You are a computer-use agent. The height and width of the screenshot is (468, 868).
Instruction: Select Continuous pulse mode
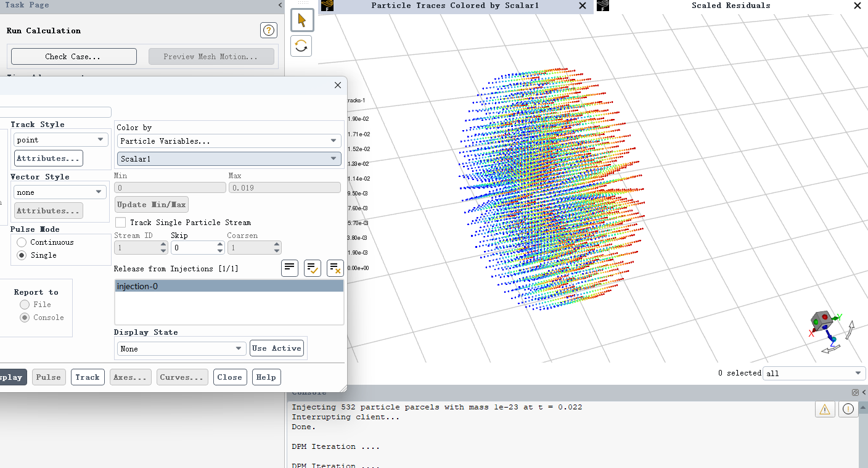click(x=22, y=242)
